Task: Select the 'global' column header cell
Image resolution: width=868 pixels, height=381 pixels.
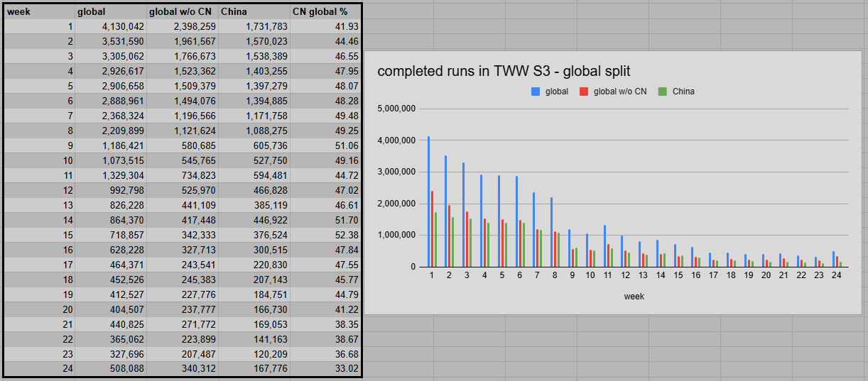Action: tap(110, 11)
